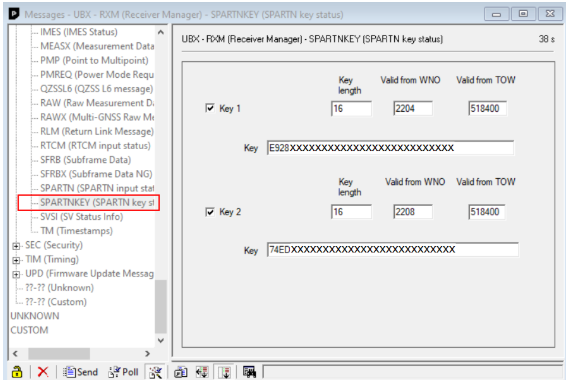Close the Messages window
Image resolution: width=567 pixels, height=385 pixels.
pyautogui.click(x=550, y=14)
